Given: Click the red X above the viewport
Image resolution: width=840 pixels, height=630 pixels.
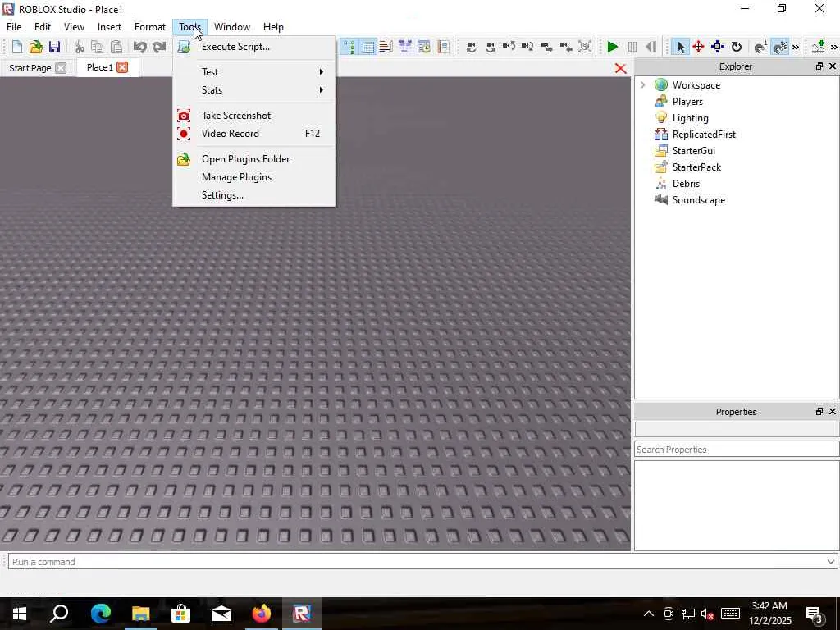Looking at the screenshot, I should click(620, 69).
